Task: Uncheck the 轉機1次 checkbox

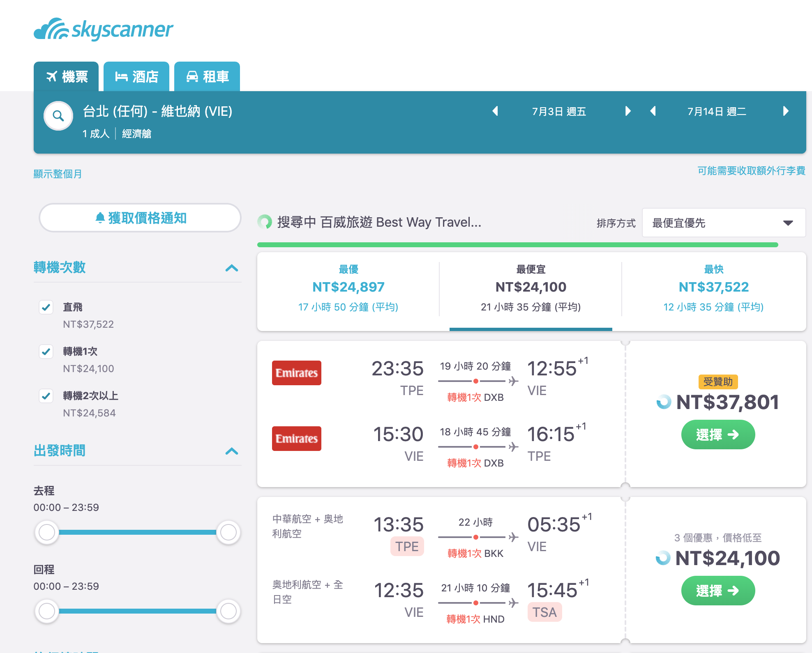Action: [x=46, y=352]
